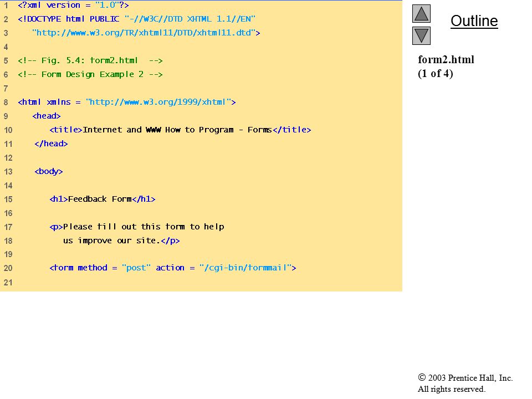Select the '(1 of 4)' page indicator

point(436,73)
